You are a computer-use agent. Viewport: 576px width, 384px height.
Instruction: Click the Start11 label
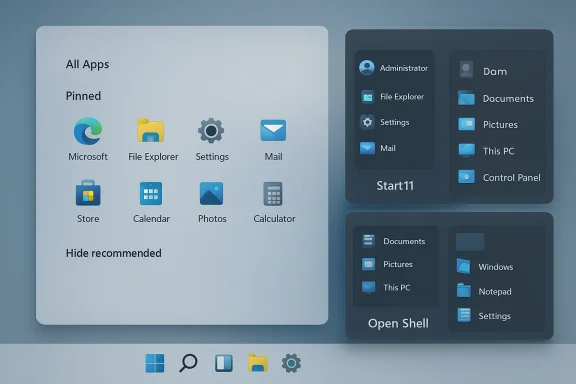pyautogui.click(x=395, y=186)
